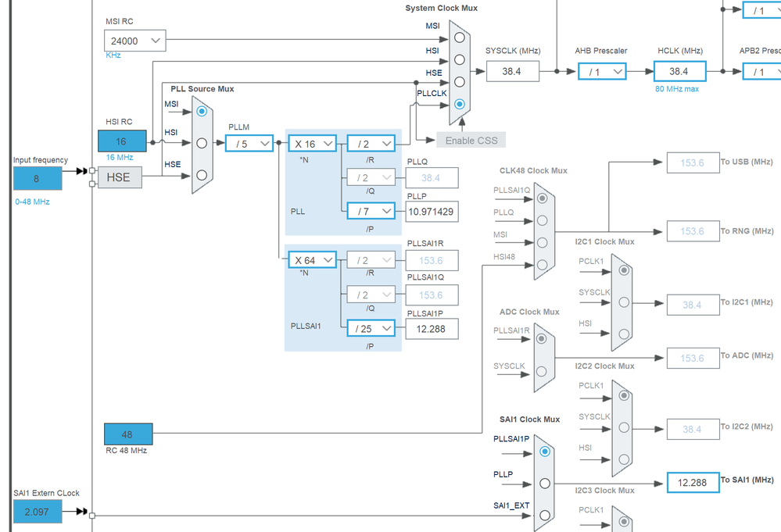Select HSI in I2C1 Clock Mux
The image size is (781, 532).
[x=624, y=334]
